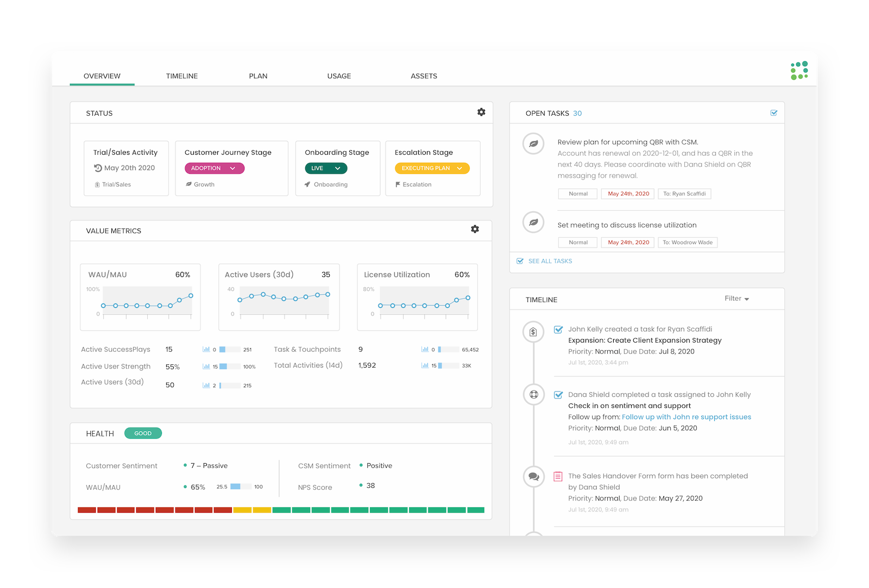This screenshot has height=588, width=869.
Task: Click the tasks checkbox icon in Open Tasks header
Action: pos(773,112)
